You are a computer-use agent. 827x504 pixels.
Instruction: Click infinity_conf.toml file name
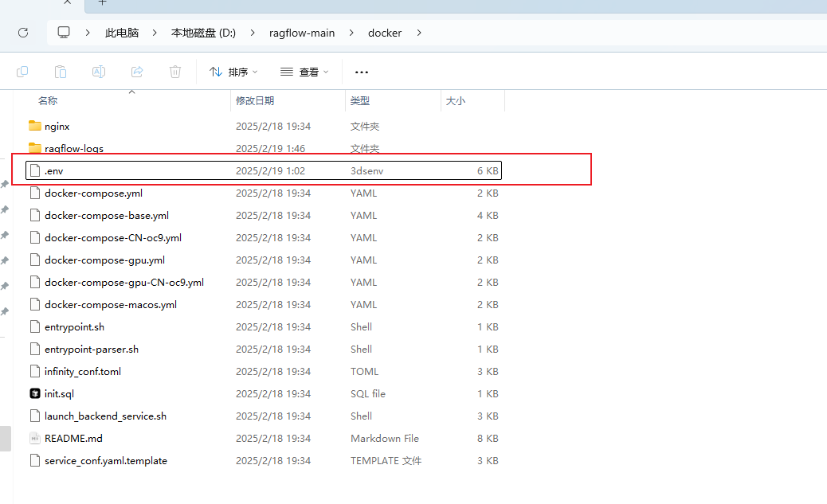coord(83,371)
